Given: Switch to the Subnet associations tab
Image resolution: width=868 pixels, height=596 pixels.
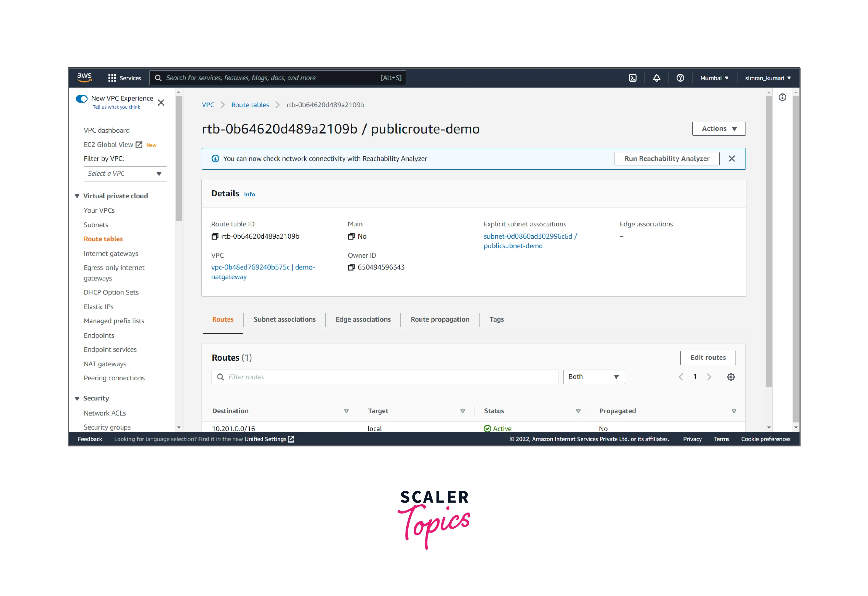Looking at the screenshot, I should (x=284, y=319).
